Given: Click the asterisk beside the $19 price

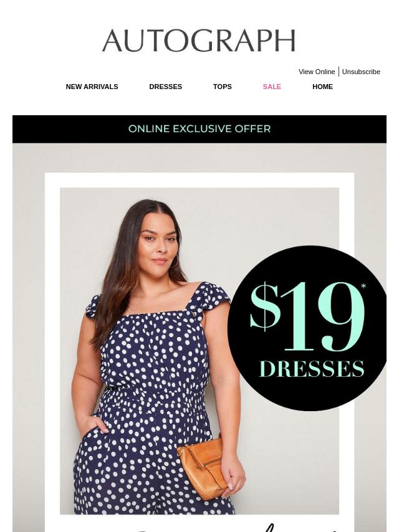Looking at the screenshot, I should [x=363, y=287].
